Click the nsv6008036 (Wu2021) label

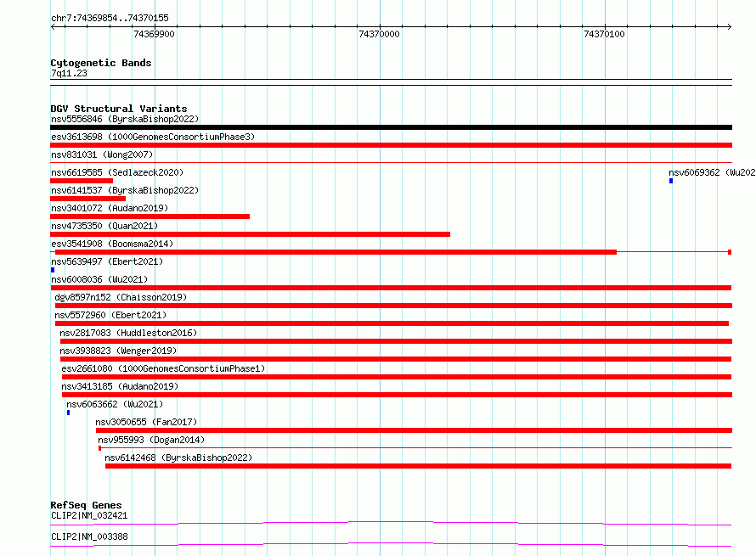99,279
